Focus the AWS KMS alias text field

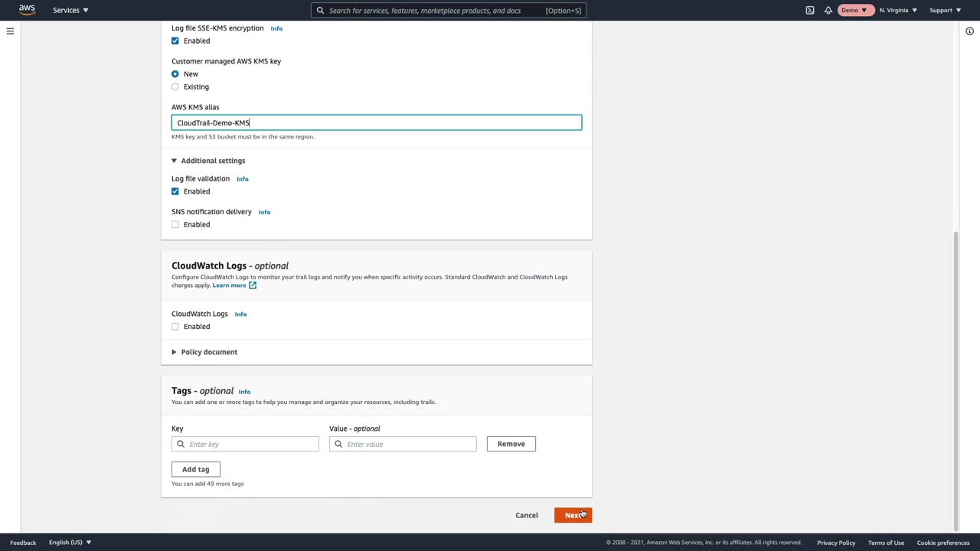tap(377, 122)
